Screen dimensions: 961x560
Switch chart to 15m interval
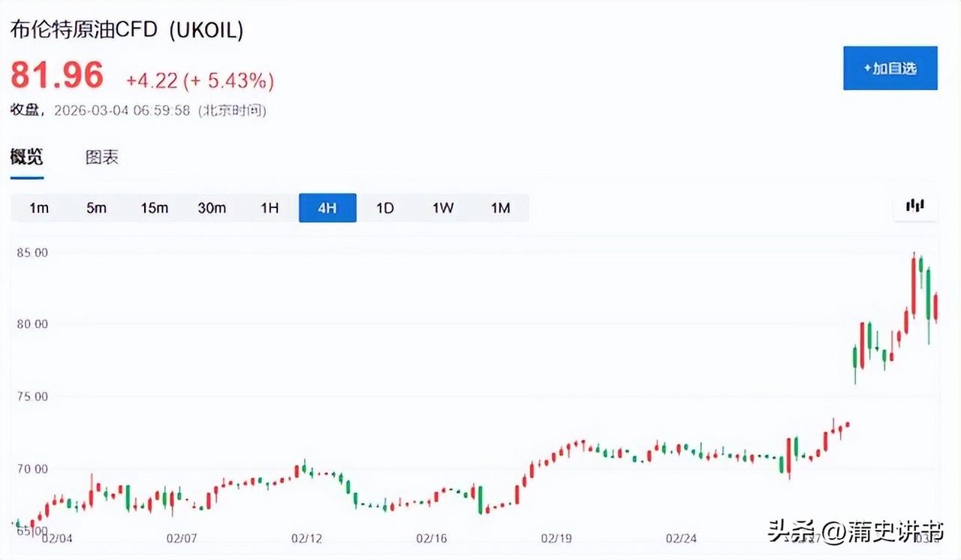click(154, 208)
